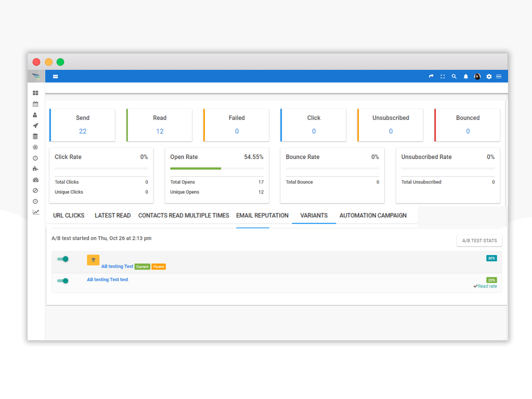Image resolution: width=532 pixels, height=399 pixels.
Task: Switch to the LATEST READ tab
Action: coord(113,215)
